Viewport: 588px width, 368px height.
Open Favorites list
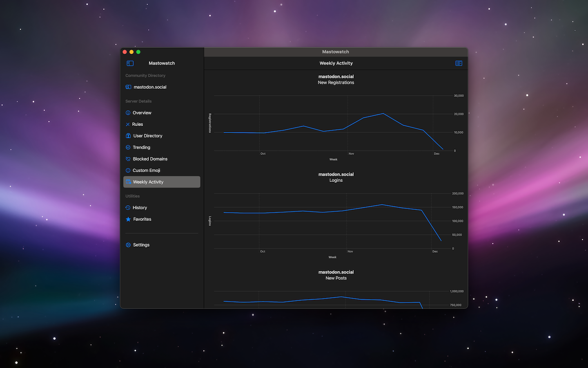(x=162, y=219)
